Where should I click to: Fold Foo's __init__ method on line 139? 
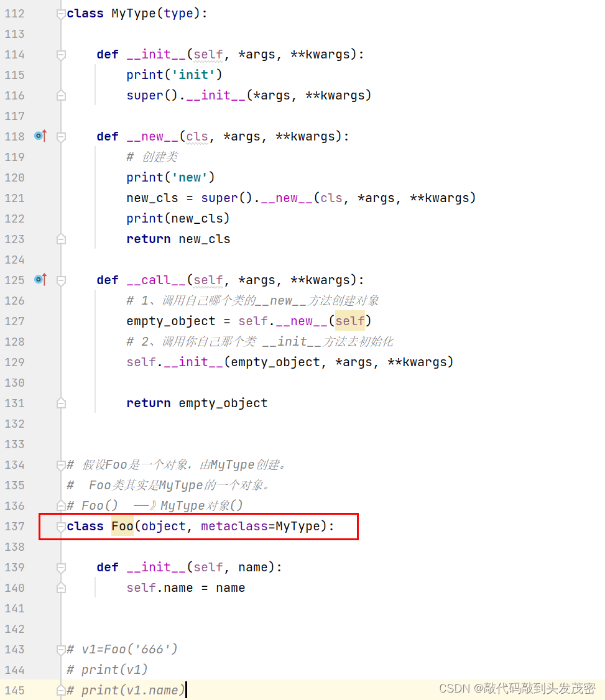61,568
